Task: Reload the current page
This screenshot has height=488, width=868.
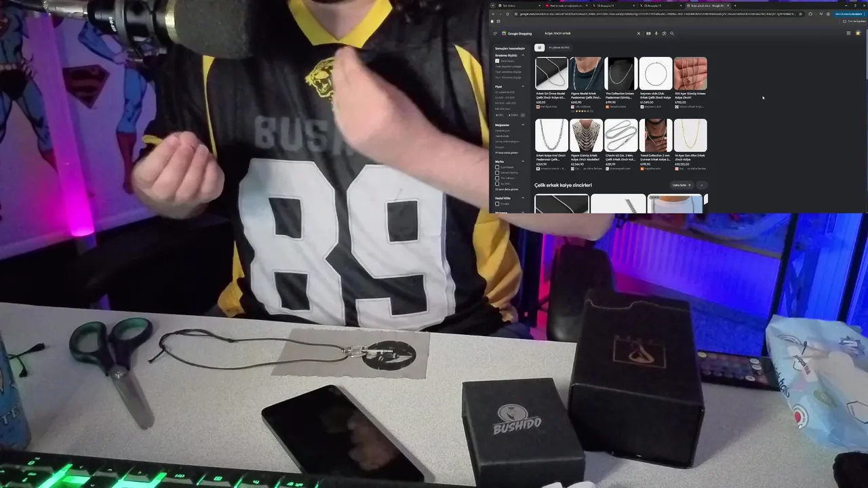Action: (507, 14)
